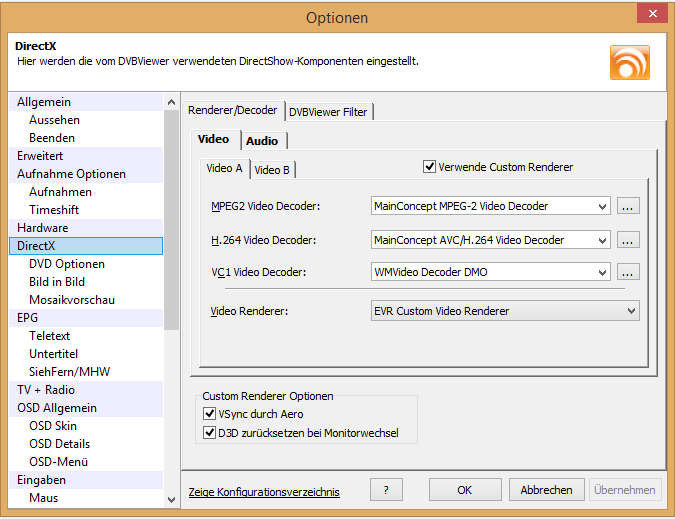Toggle Verwende Custom Renderer checkbox
The image size is (675, 519).
tap(430, 167)
